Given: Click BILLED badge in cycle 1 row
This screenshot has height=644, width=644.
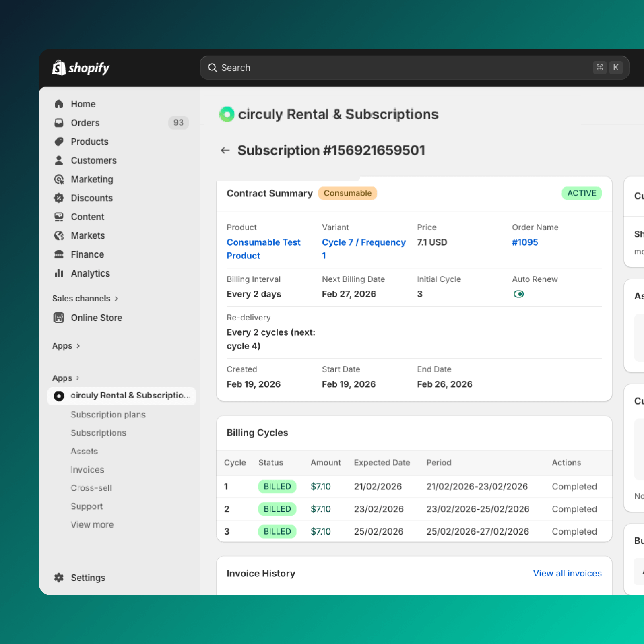Looking at the screenshot, I should 277,487.
